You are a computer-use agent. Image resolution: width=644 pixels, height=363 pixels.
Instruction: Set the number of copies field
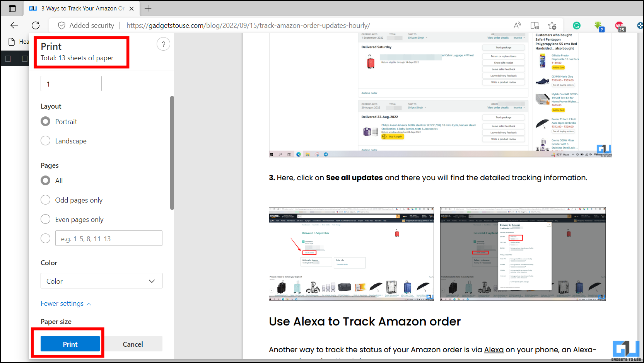pyautogui.click(x=71, y=84)
